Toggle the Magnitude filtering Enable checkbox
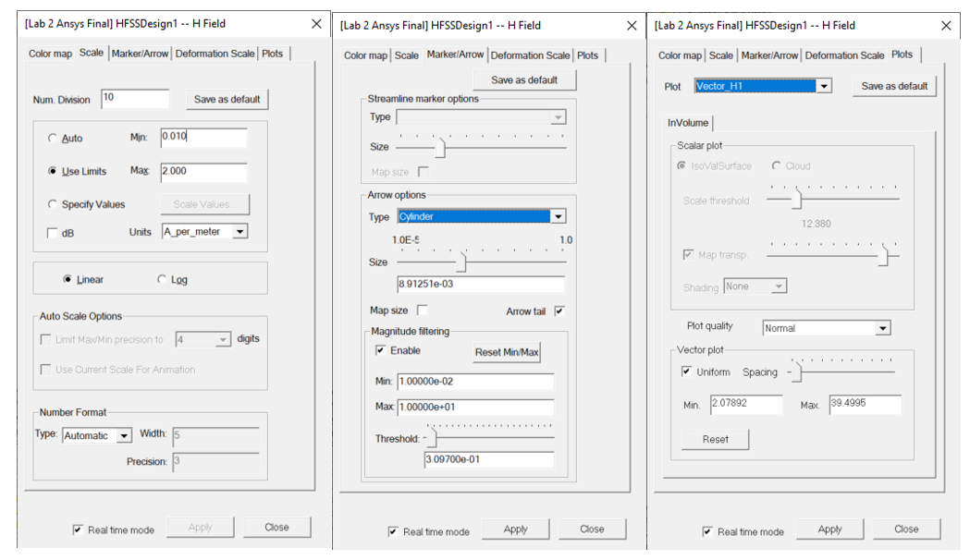This screenshot has width=970, height=560. coord(380,351)
